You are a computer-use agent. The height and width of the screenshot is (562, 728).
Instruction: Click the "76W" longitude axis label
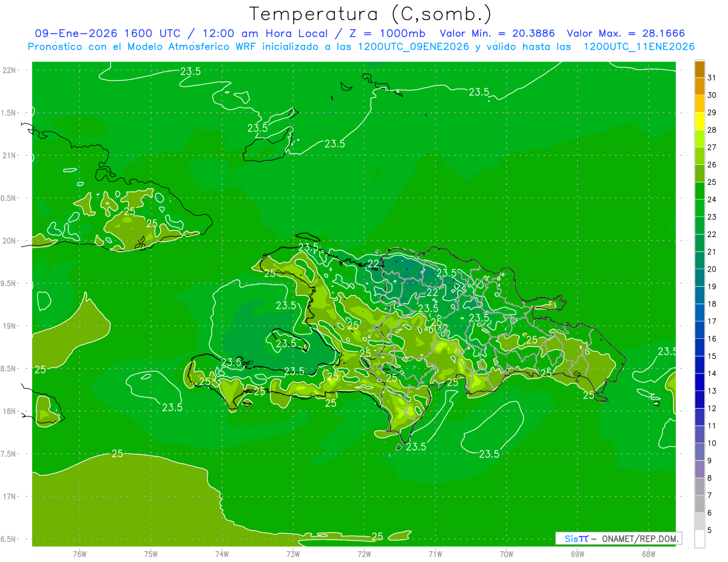[79, 554]
